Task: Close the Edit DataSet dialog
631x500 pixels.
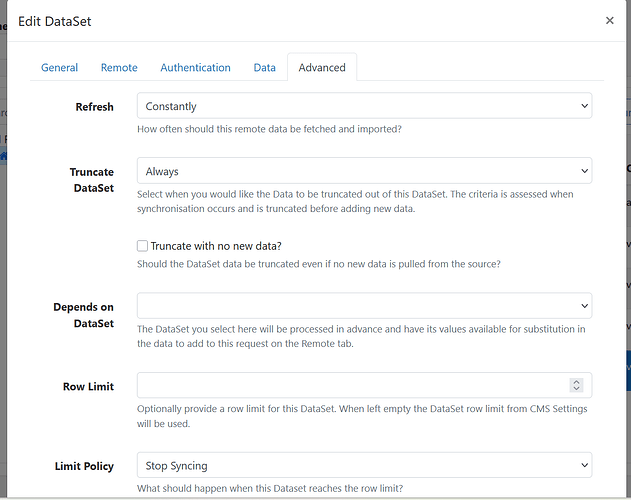Action: [x=610, y=21]
